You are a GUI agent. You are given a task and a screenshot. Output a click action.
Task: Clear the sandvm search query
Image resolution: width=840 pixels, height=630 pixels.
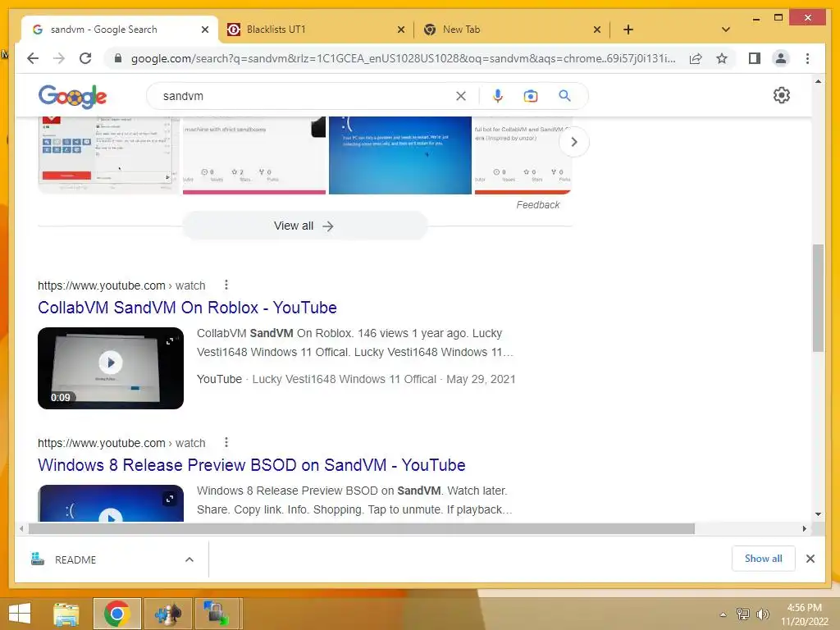coord(461,96)
